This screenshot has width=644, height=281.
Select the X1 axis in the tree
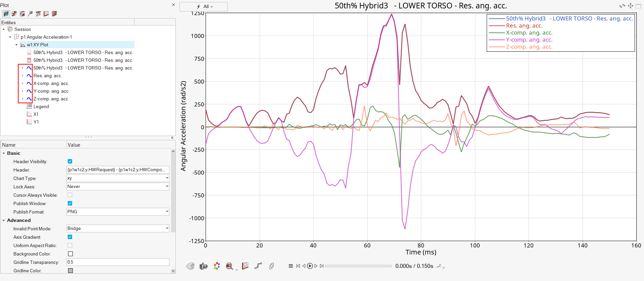(x=36, y=114)
